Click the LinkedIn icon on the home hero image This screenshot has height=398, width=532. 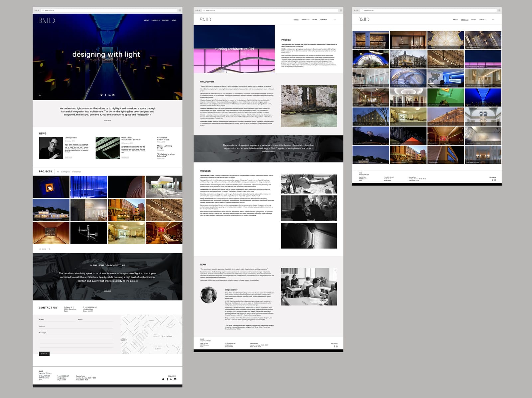point(109,95)
